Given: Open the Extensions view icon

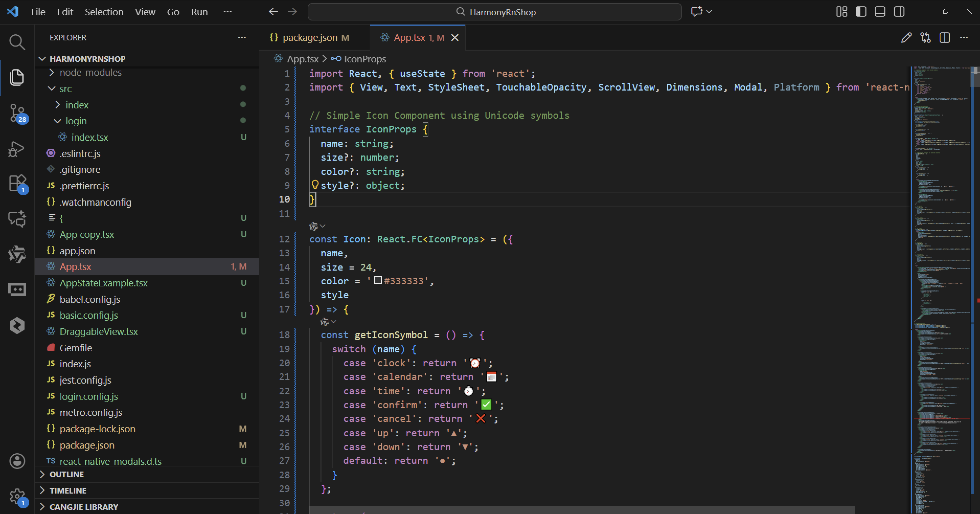Looking at the screenshot, I should pyautogui.click(x=17, y=184).
